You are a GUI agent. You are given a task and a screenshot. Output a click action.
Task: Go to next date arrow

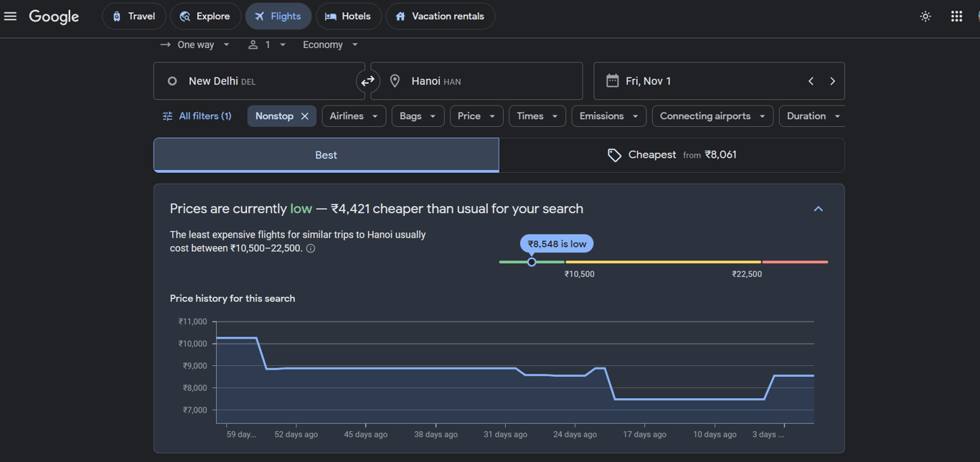(832, 81)
